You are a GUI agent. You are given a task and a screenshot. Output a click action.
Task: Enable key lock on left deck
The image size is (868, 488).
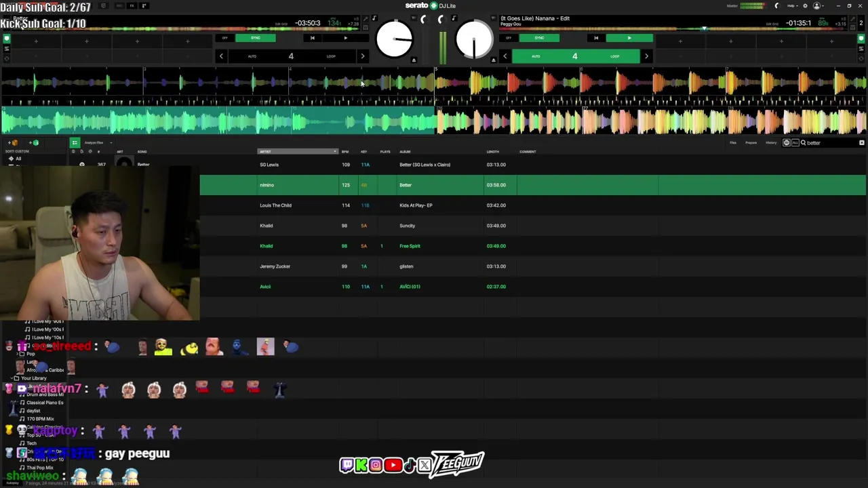(374, 18)
